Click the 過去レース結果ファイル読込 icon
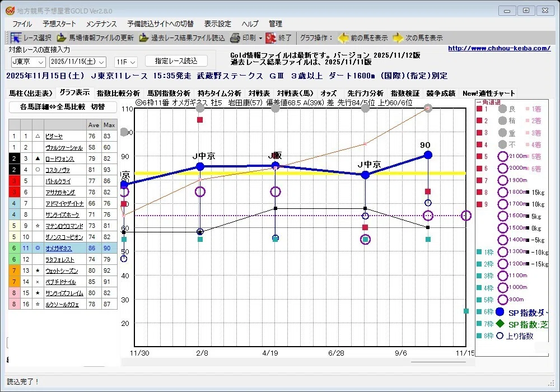The width and height of the screenshot is (560, 392). [x=143, y=38]
